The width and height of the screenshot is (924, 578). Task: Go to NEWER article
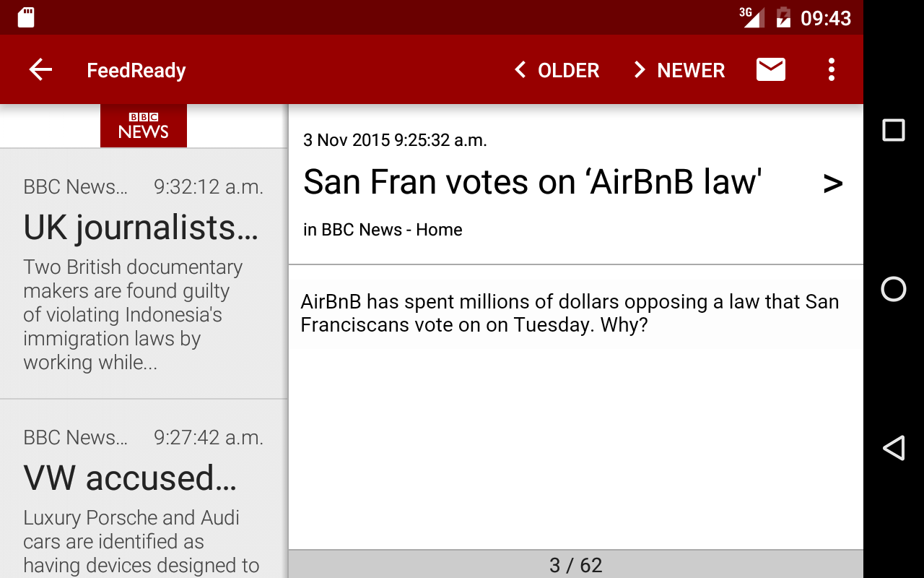pyautogui.click(x=679, y=70)
